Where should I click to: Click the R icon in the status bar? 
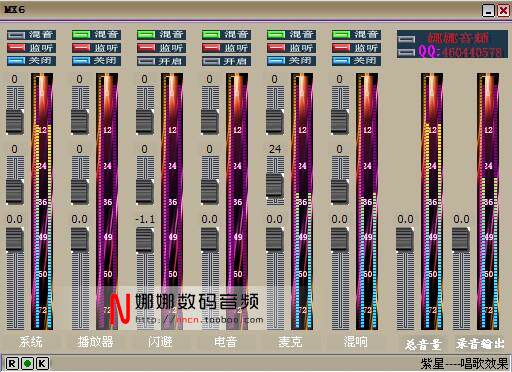(12, 363)
